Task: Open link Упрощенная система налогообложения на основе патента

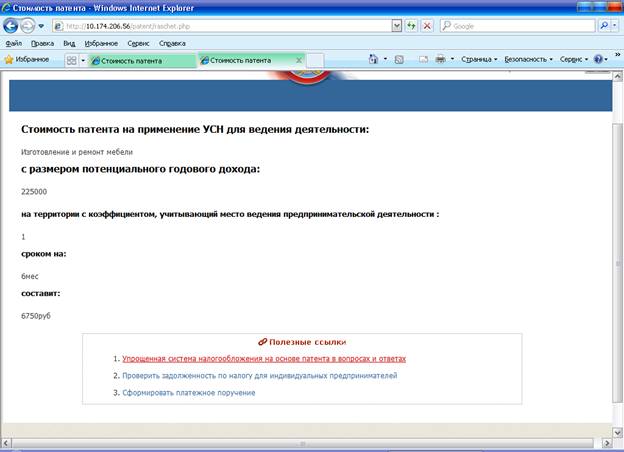Action: (x=264, y=358)
